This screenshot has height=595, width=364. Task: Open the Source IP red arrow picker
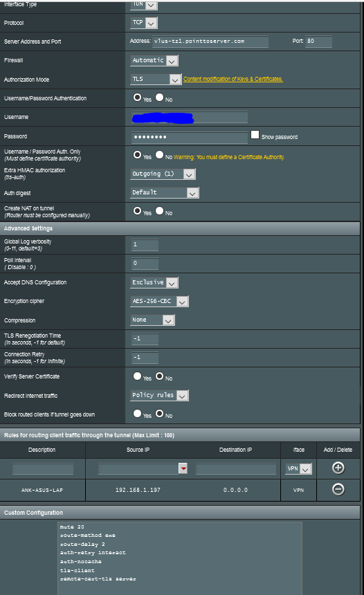click(x=183, y=468)
